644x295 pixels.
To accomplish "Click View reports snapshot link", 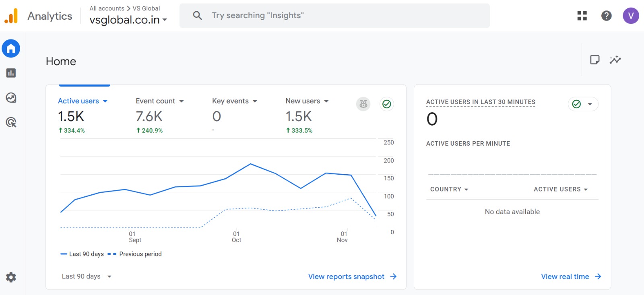I will click(x=352, y=276).
